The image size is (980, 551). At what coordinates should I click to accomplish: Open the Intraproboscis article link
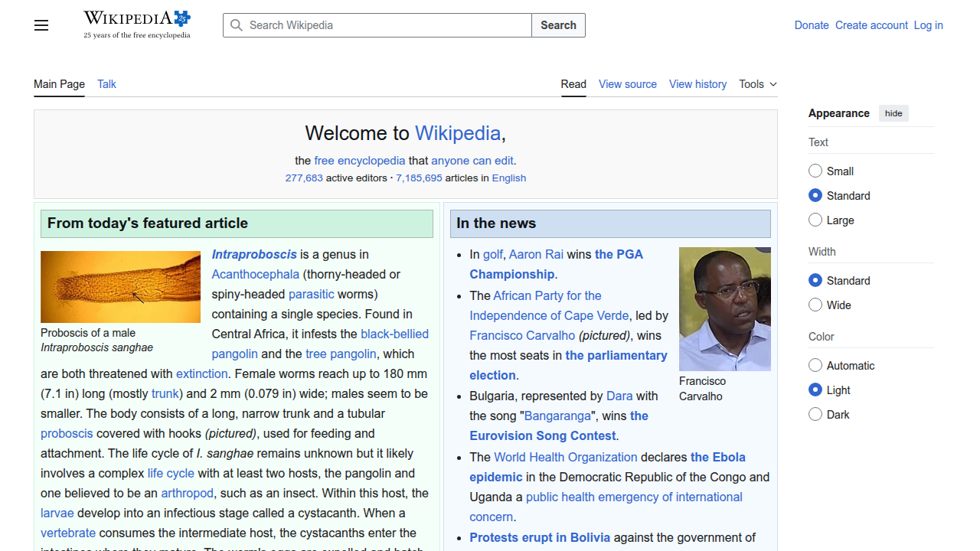tap(254, 254)
